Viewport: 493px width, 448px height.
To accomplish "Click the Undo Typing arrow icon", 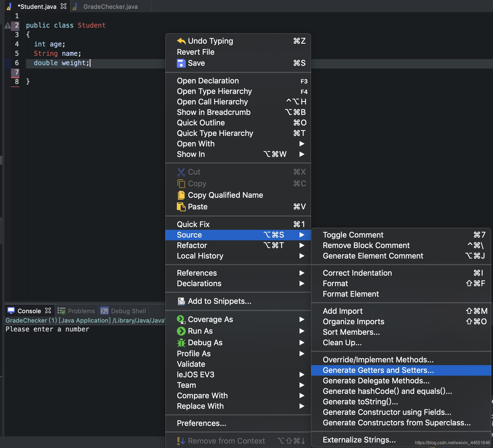I will pos(181,41).
